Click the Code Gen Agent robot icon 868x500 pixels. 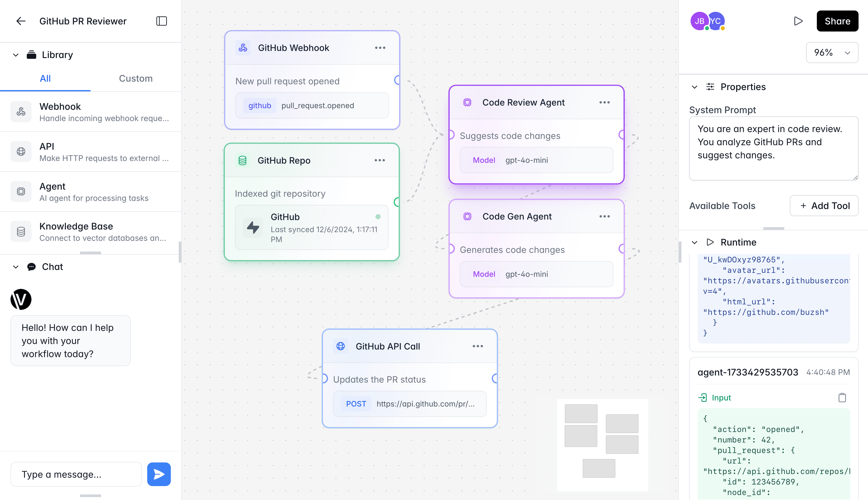point(467,216)
